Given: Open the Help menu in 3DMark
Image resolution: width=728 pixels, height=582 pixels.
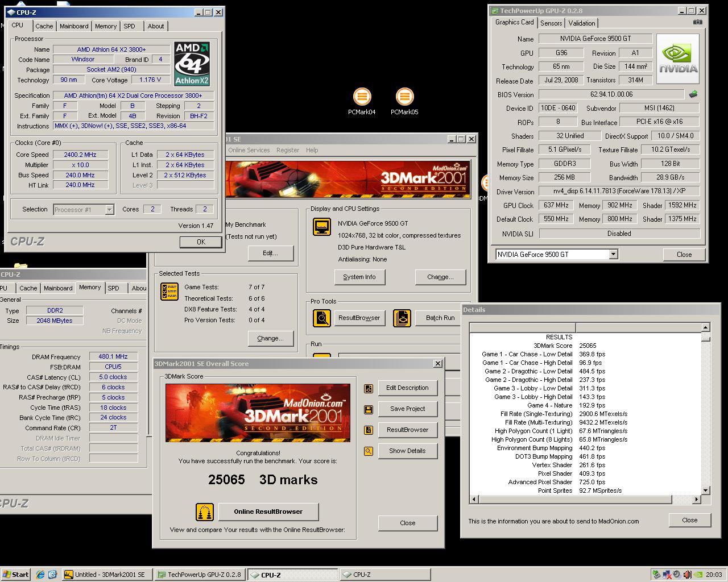Looking at the screenshot, I should (x=312, y=150).
